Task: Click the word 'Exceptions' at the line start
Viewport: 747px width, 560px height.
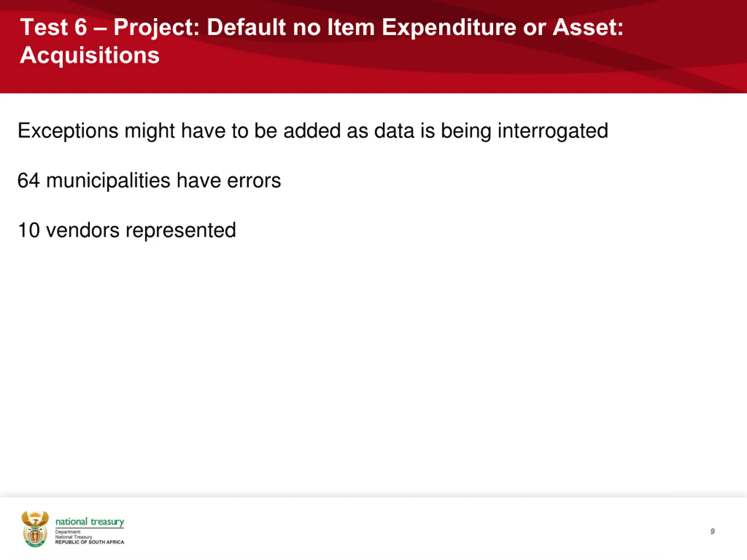Action: [x=68, y=131]
